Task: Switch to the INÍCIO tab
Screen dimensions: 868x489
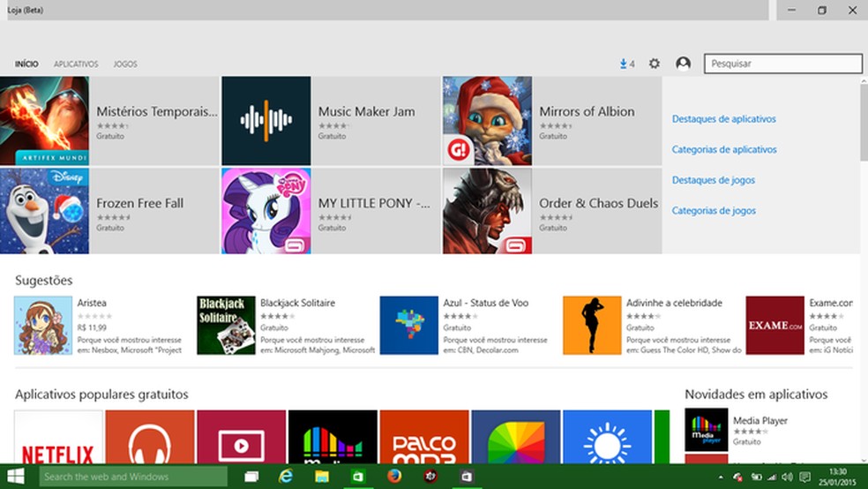Action: (26, 64)
